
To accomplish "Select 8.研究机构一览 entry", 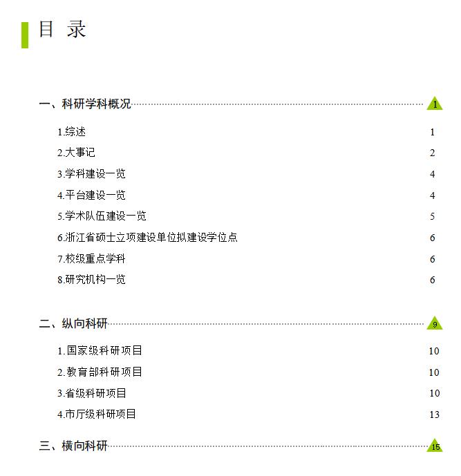I will point(91,280).
